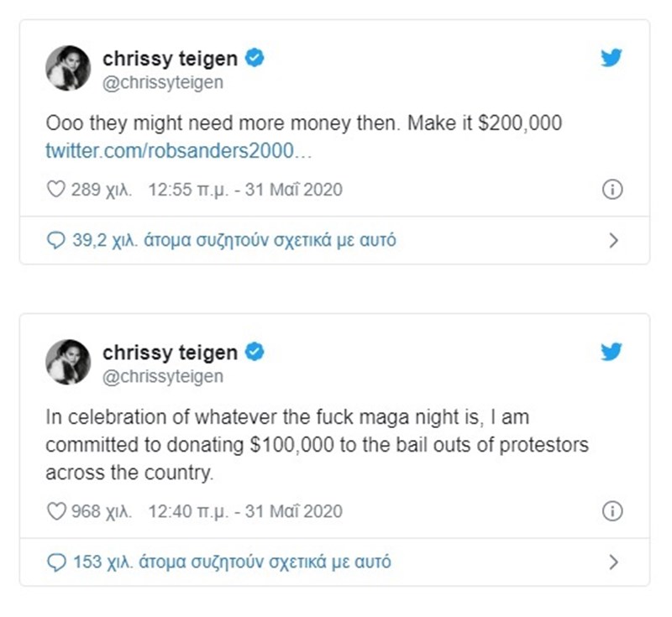Click verified badge in the $200,000 tweet header
The height and width of the screenshot is (617, 672).
[255, 58]
